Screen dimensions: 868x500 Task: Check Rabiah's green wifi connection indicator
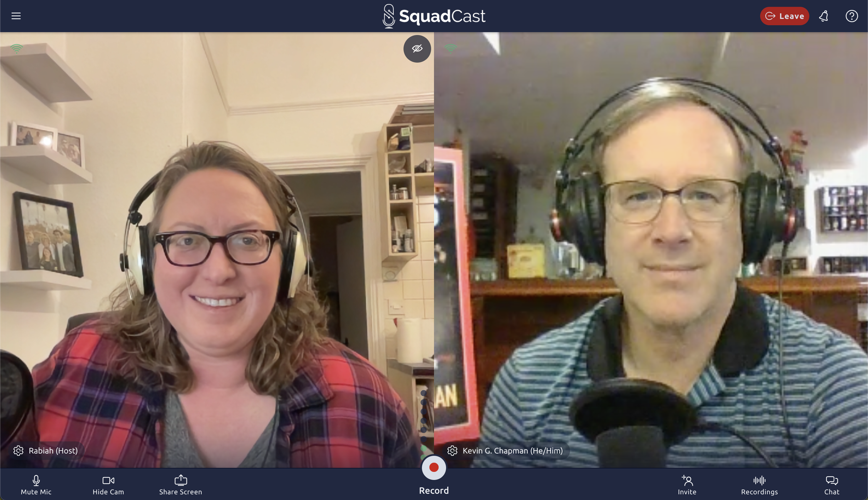(16, 48)
